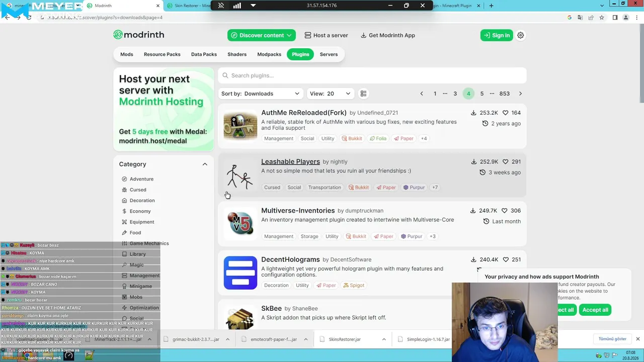
Task: Open the Modrinth home logo
Action: click(139, 35)
